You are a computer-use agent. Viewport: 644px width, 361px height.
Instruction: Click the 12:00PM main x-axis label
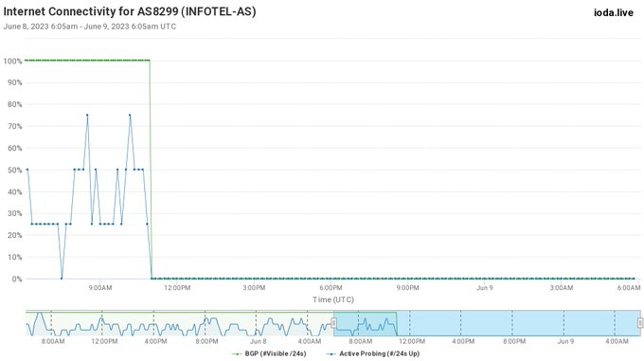[x=177, y=288]
